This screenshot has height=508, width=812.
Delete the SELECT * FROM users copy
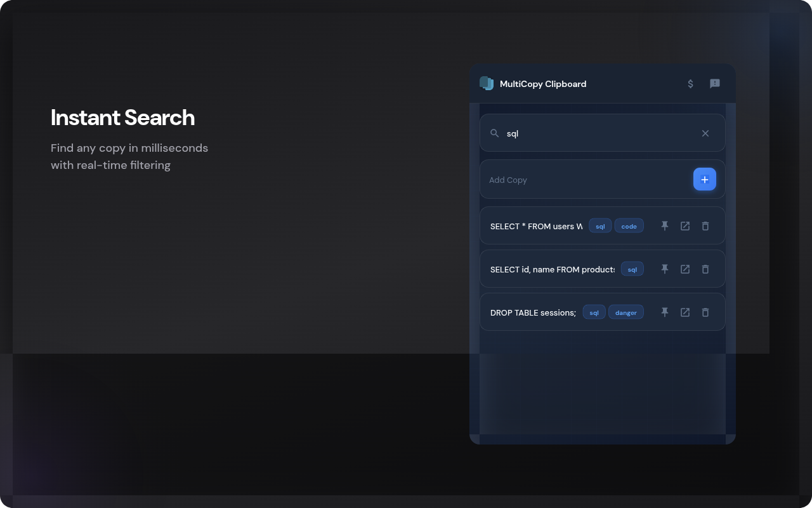pyautogui.click(x=705, y=226)
